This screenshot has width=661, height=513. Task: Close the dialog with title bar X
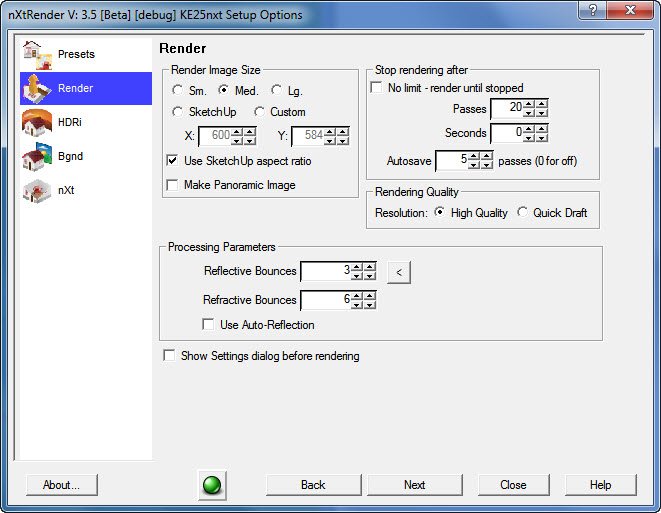coord(630,10)
